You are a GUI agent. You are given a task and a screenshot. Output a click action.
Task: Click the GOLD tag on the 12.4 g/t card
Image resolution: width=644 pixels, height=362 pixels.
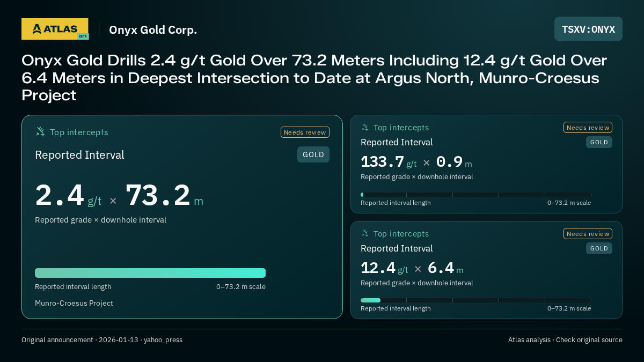599,248
